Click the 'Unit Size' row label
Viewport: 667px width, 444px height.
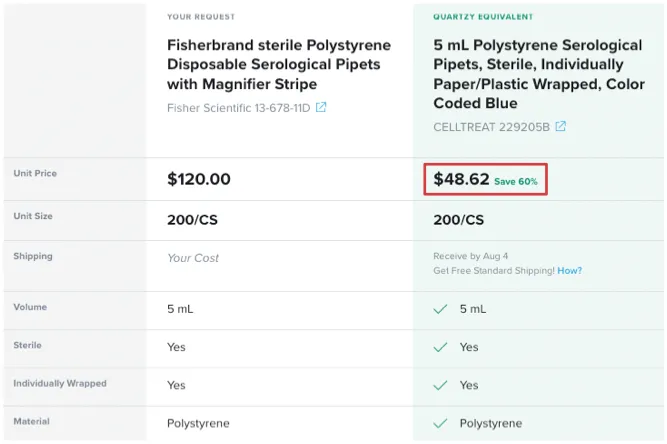point(33,216)
